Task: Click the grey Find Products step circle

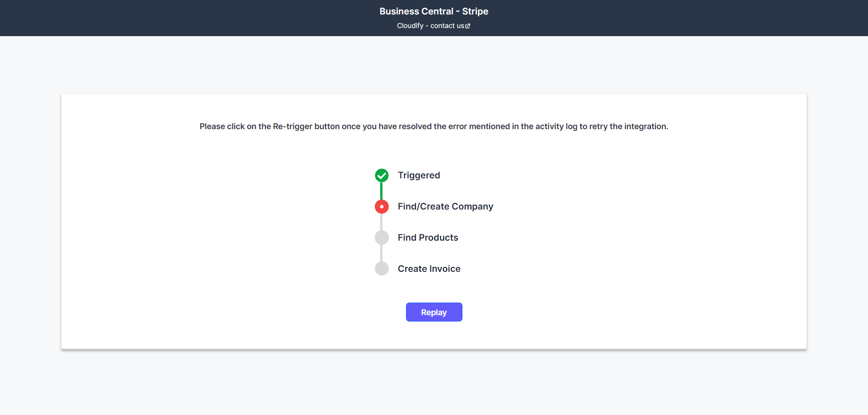Action: pyautogui.click(x=382, y=238)
